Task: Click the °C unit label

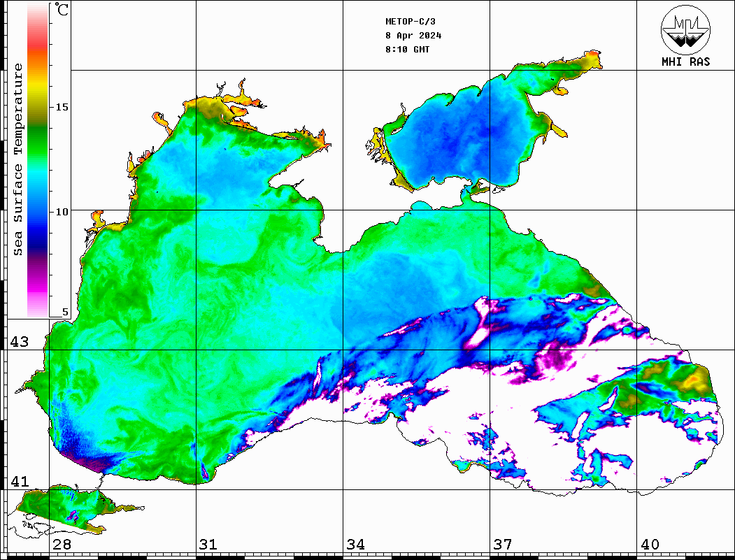Action: [x=62, y=9]
